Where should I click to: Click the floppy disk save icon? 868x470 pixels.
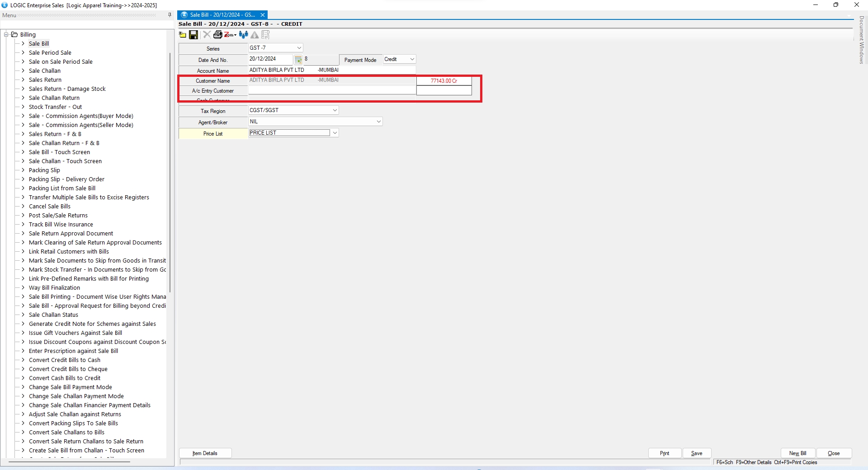[193, 35]
